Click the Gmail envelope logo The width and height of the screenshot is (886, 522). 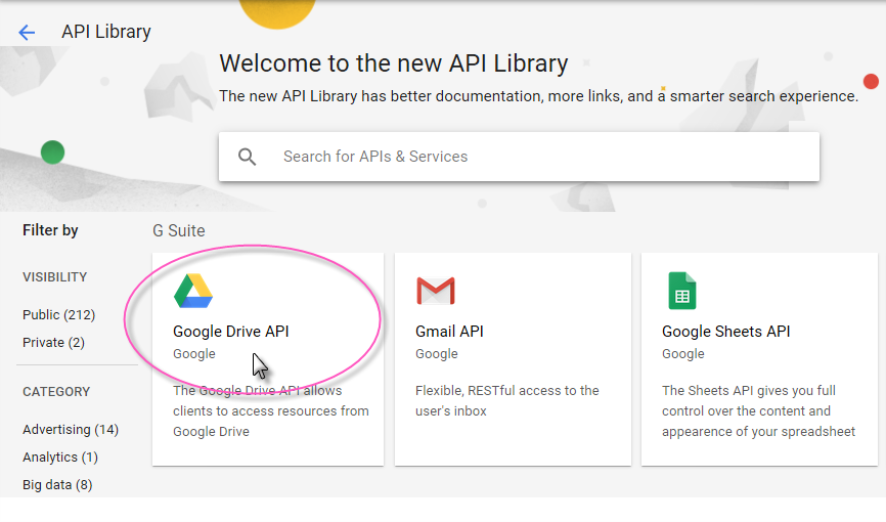[436, 291]
